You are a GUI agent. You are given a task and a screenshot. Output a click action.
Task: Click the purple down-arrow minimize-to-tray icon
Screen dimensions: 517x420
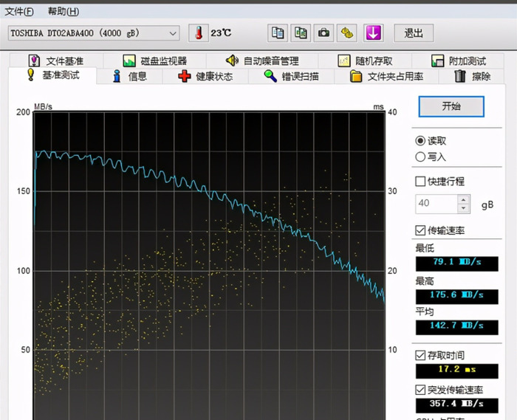point(373,32)
